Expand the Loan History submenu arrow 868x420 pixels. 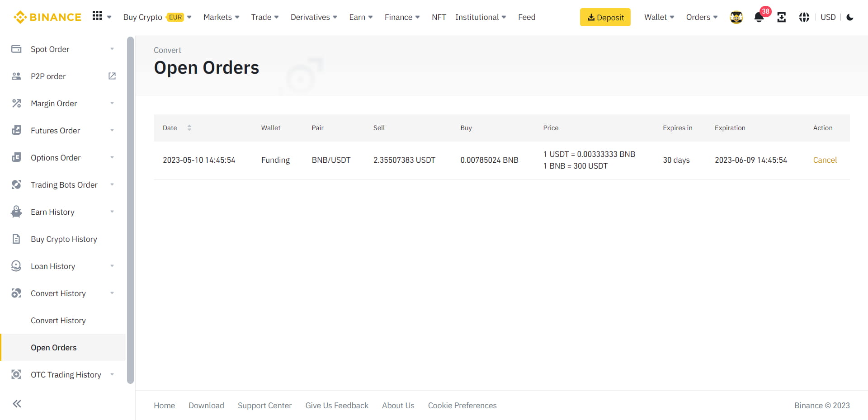point(112,266)
